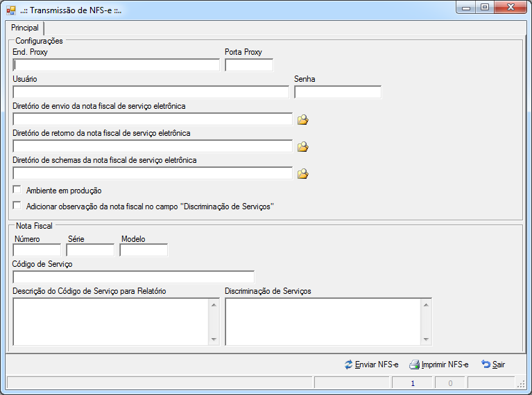Screen dimensions: 532x395
Task: Click the Série field
Action: (x=90, y=250)
